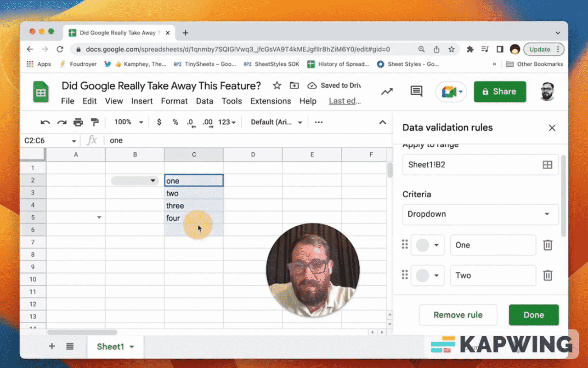Open the Data menu
588x368 pixels.
coord(204,101)
